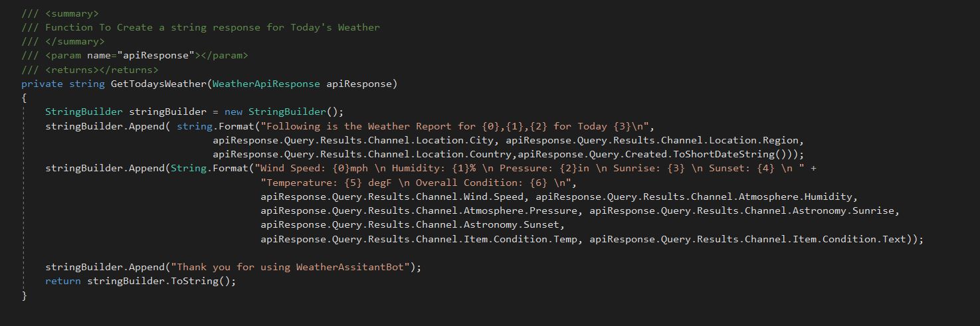Click the opening brace of the method

click(x=24, y=98)
